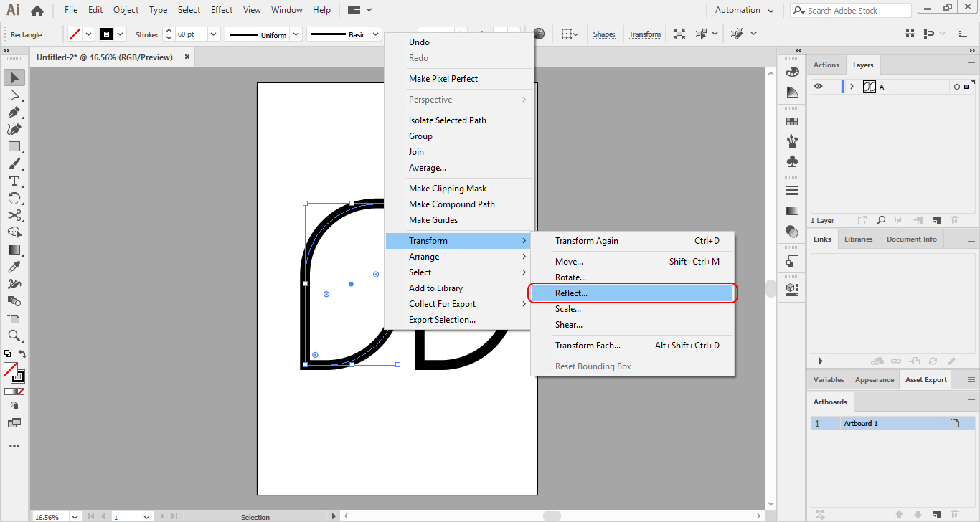This screenshot has height=522, width=980.
Task: Select the Selection tool arrow
Action: coord(14,77)
